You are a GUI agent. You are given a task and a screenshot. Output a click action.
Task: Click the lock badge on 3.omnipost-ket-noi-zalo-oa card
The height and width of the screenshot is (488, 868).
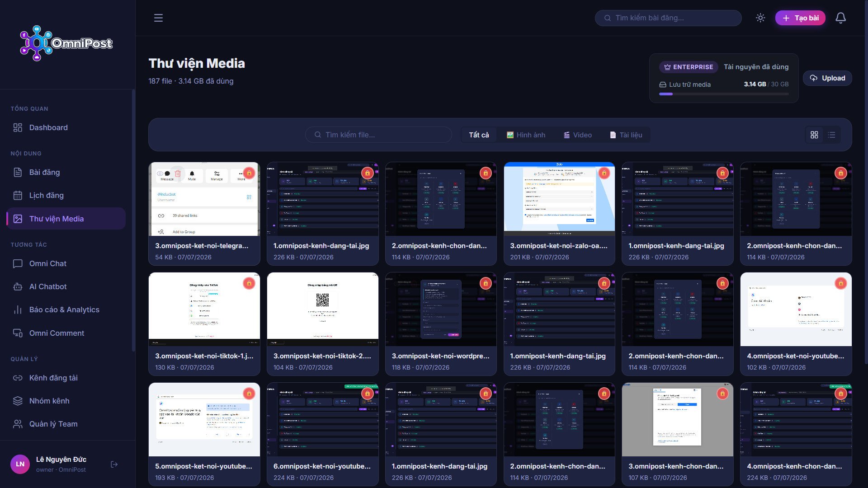click(604, 173)
